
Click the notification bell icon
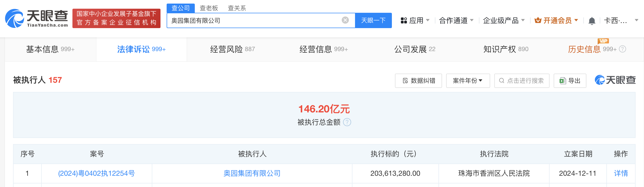pos(592,21)
